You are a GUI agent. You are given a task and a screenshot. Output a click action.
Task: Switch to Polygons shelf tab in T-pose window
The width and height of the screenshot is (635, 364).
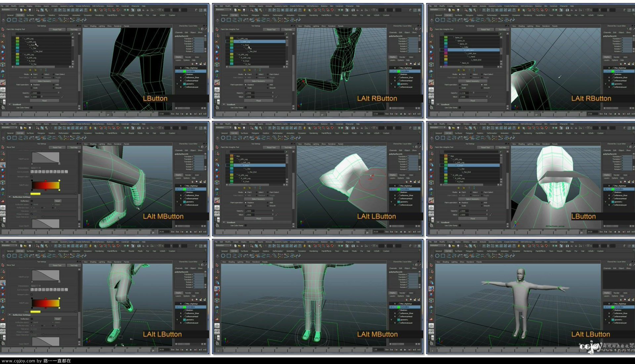(x=470, y=251)
